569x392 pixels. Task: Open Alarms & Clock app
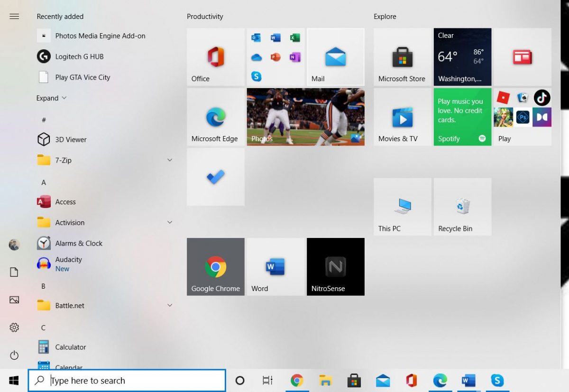point(105,243)
